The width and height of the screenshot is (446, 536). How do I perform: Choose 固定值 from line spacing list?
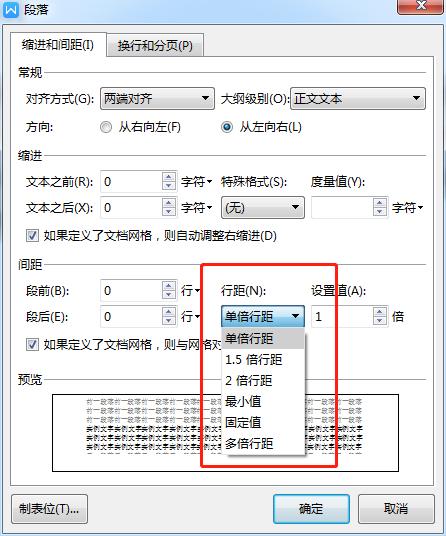[x=263, y=423]
